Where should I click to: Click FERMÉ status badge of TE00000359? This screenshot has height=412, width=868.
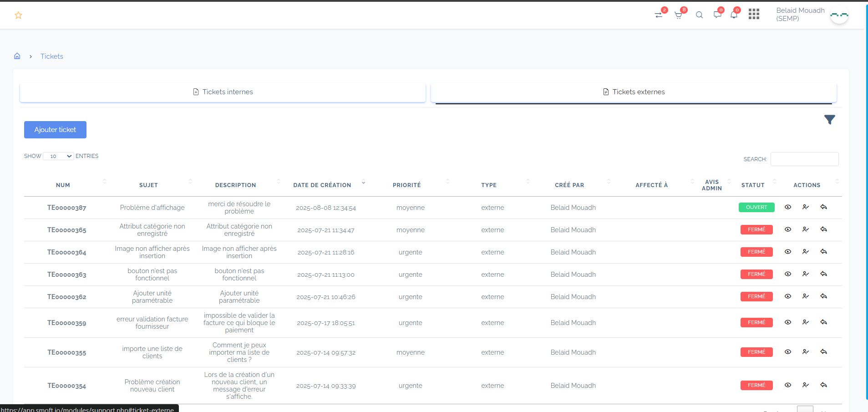click(x=756, y=322)
